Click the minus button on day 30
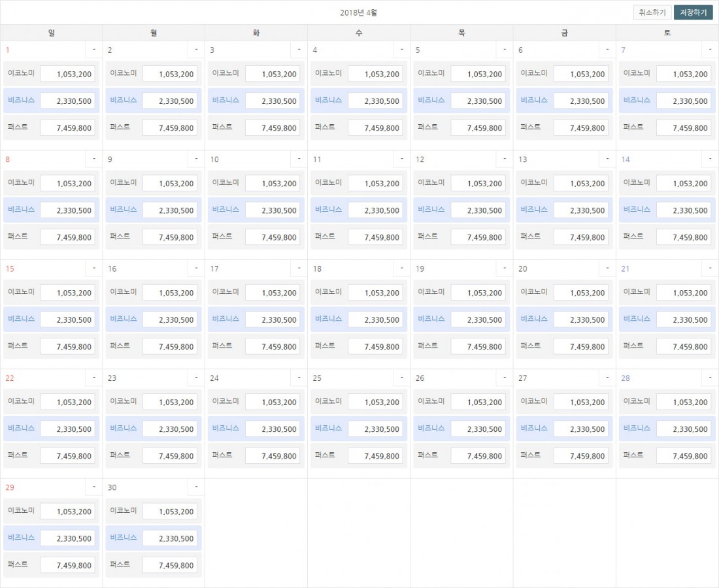The image size is (719, 588). click(x=196, y=487)
